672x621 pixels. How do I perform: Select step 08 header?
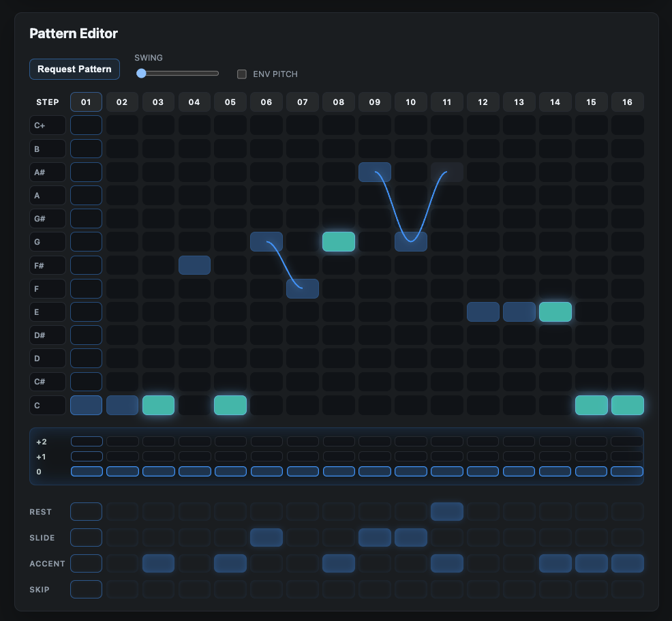pyautogui.click(x=339, y=102)
